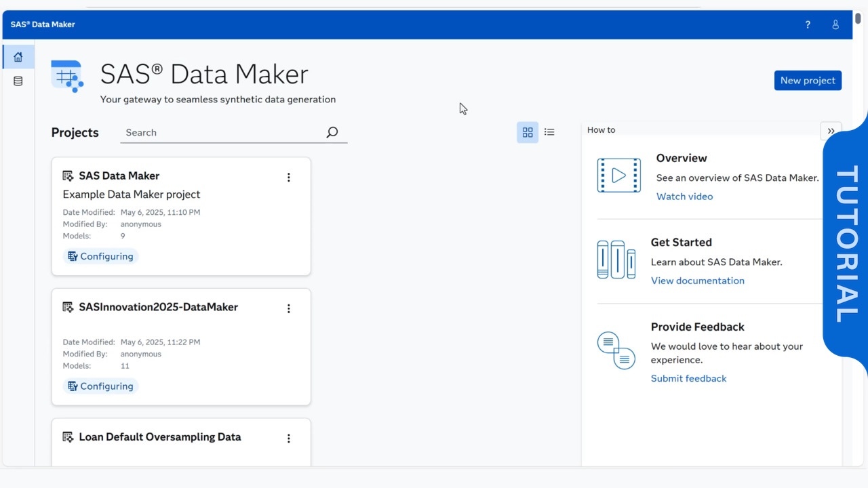Click the Models count '9'

123,237
